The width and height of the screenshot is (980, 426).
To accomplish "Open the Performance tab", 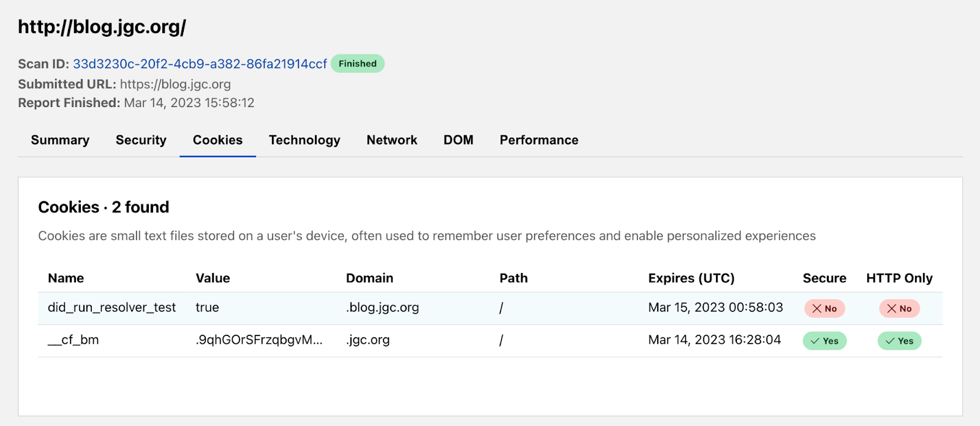I will tap(539, 140).
